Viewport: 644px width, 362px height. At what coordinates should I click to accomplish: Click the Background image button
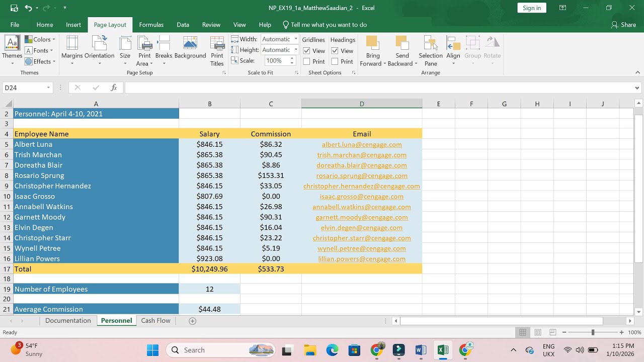coord(190,47)
